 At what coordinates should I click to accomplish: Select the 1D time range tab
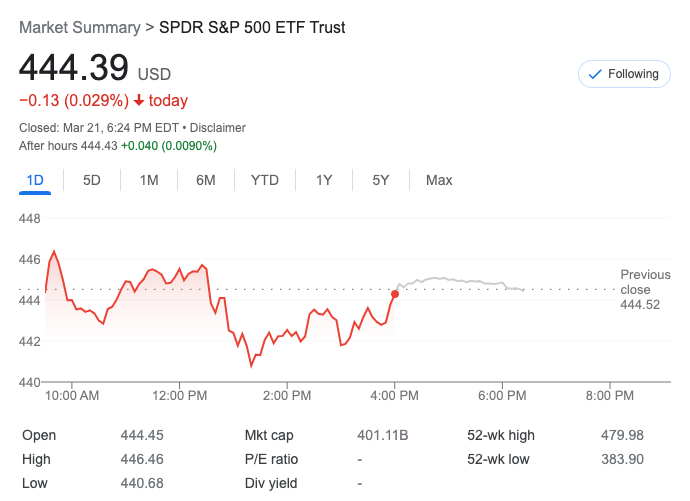point(35,180)
